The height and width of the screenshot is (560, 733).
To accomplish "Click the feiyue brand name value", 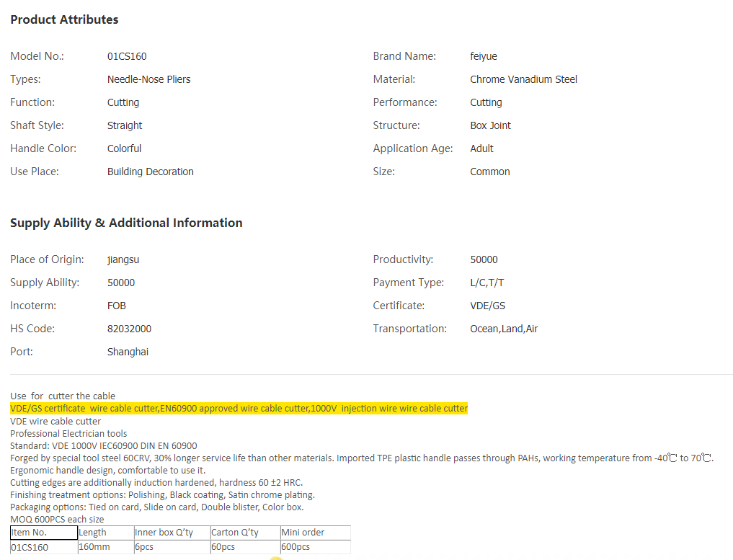I will (x=483, y=56).
